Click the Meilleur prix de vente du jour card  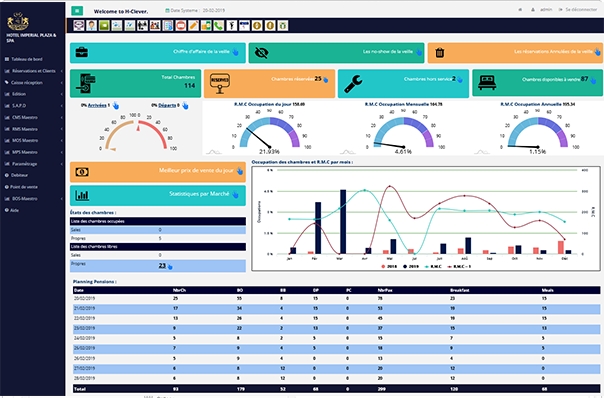tap(158, 172)
